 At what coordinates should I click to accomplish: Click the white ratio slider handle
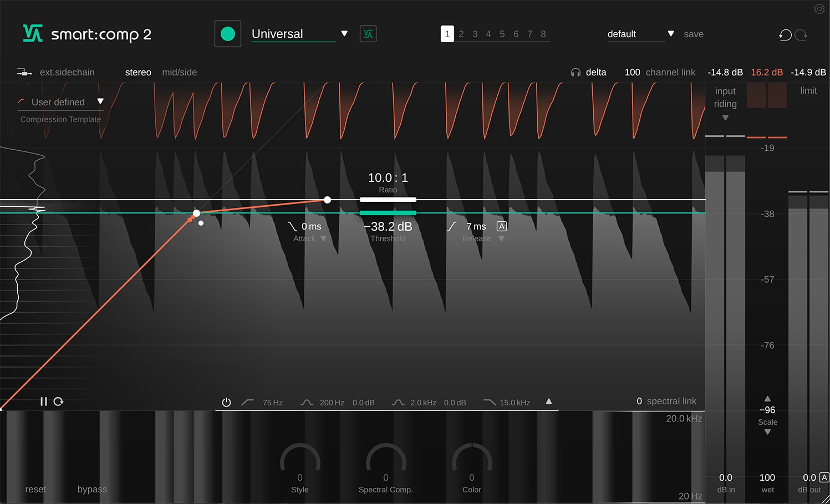[388, 200]
